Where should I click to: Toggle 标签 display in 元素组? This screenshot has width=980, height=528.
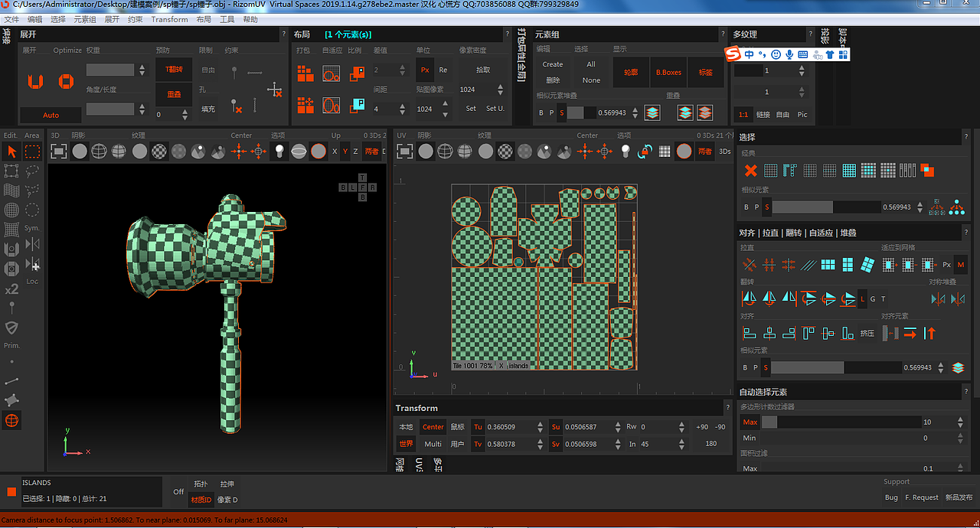706,73
